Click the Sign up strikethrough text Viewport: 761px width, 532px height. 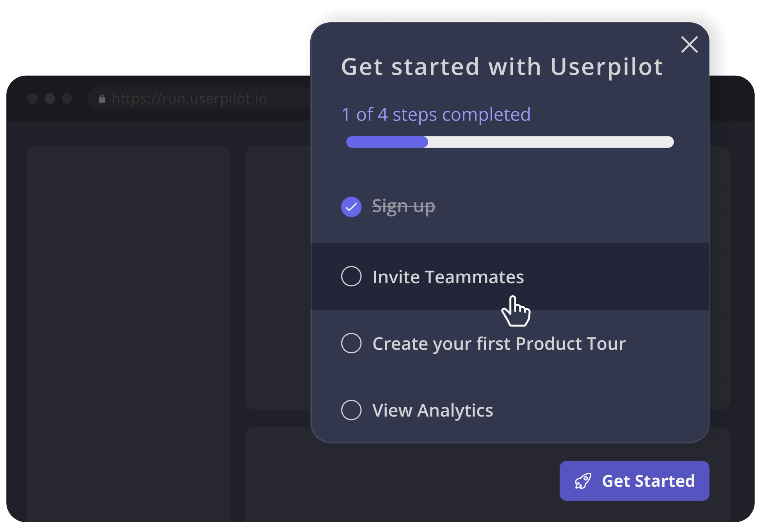pyautogui.click(x=404, y=206)
